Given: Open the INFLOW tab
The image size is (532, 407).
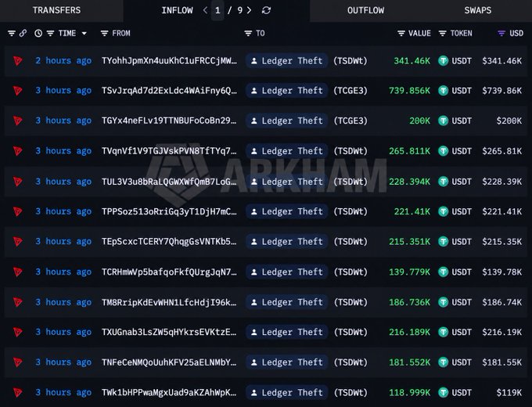Looking at the screenshot, I should pyautogui.click(x=177, y=10).
